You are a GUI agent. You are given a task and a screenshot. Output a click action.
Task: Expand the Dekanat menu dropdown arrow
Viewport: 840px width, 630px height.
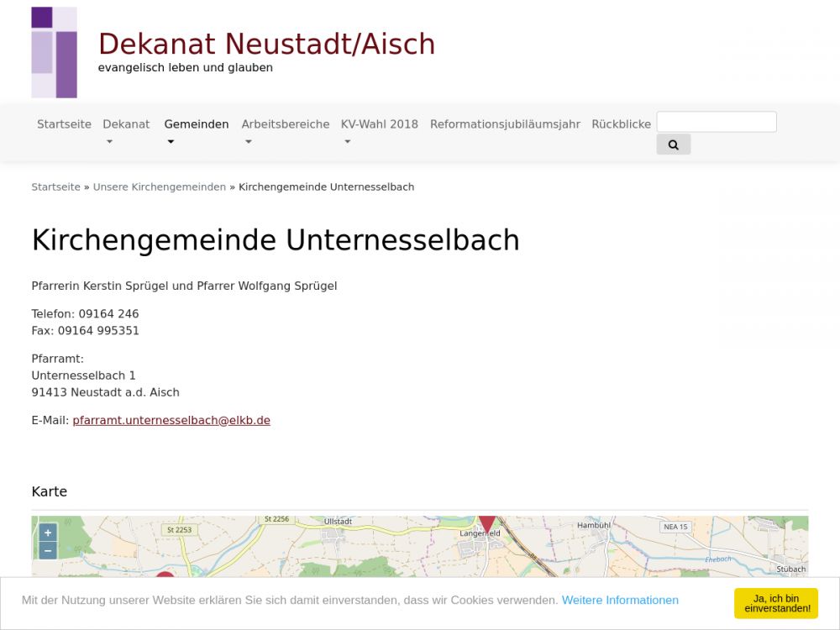[x=108, y=142]
